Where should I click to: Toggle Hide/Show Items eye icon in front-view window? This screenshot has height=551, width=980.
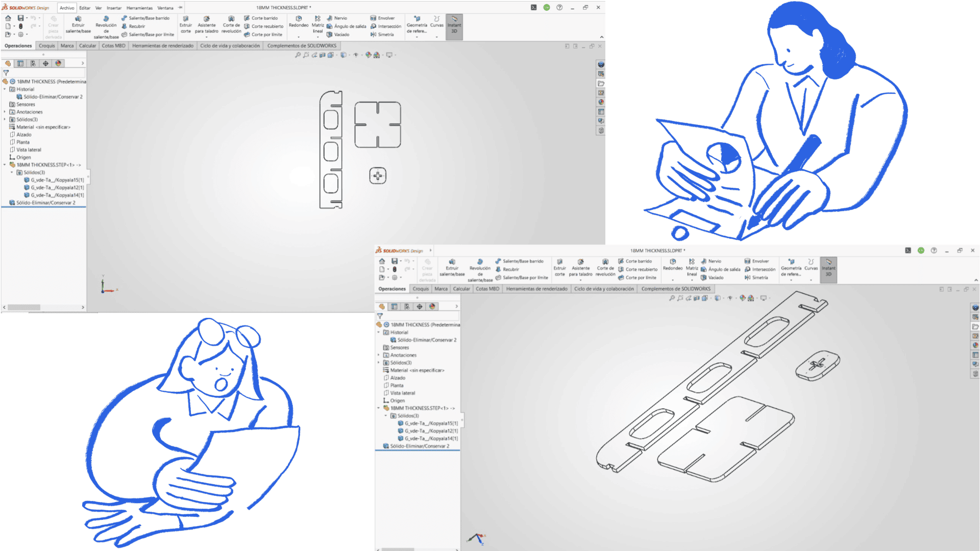point(356,55)
